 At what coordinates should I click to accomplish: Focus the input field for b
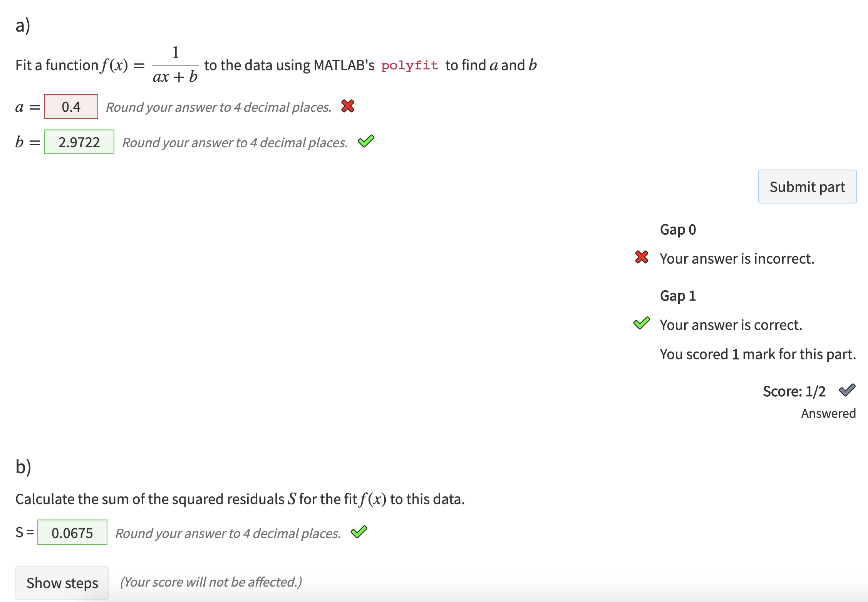pos(79,142)
